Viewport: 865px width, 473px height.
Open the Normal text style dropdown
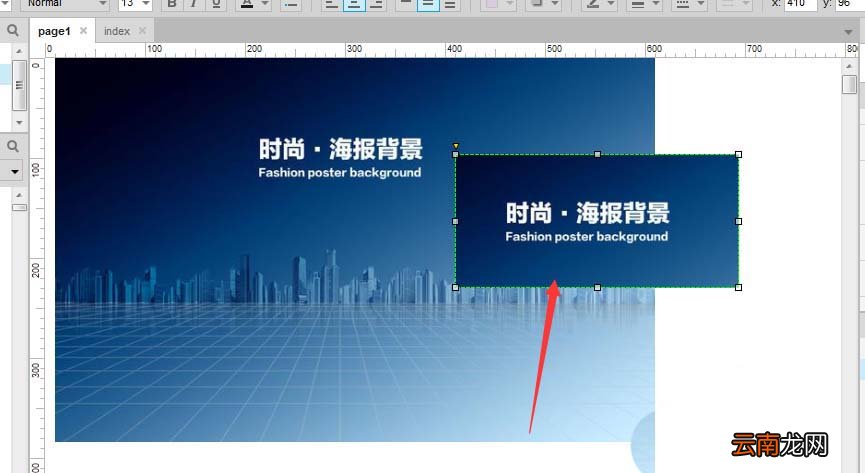(x=65, y=4)
